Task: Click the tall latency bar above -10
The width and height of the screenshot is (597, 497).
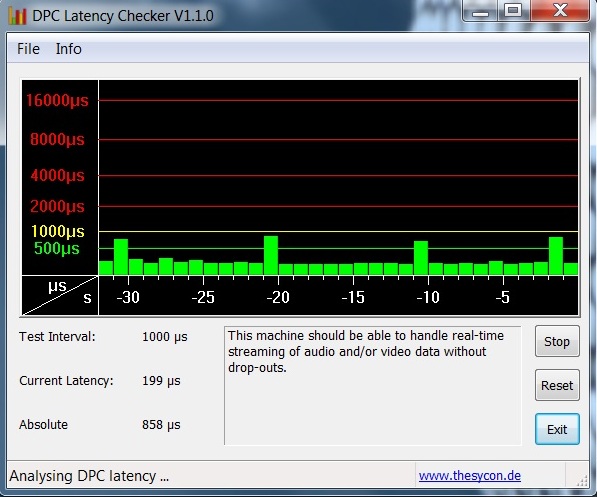Action: pyautogui.click(x=421, y=258)
